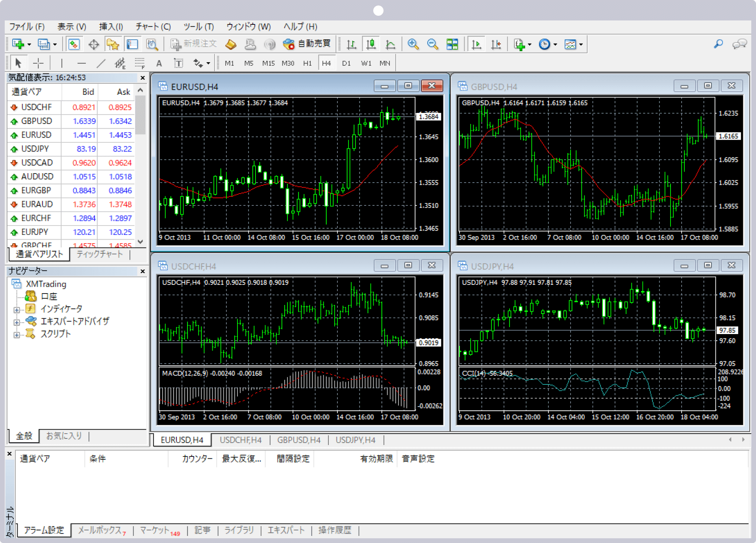Toggle the 自動売買 auto trading button
Image resolution: width=756 pixels, height=543 pixels.
point(307,44)
